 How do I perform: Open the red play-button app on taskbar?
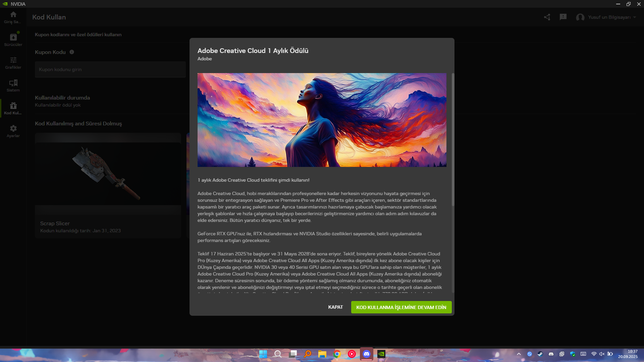[352, 354]
